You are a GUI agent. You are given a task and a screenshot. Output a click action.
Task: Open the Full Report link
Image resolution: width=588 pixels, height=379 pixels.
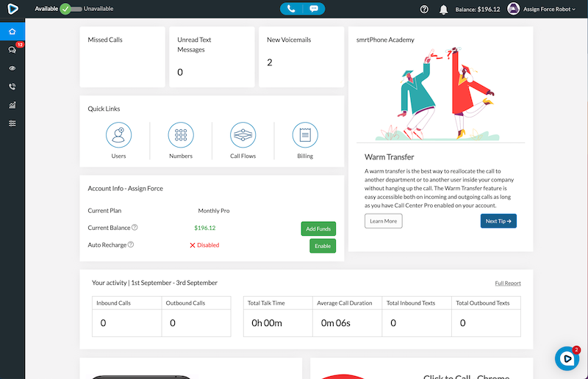coord(508,283)
